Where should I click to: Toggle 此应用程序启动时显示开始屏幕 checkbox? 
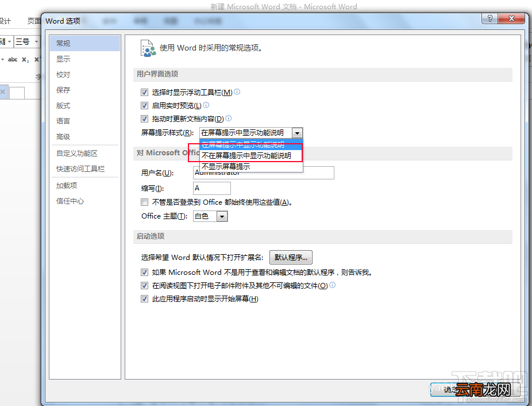[145, 298]
